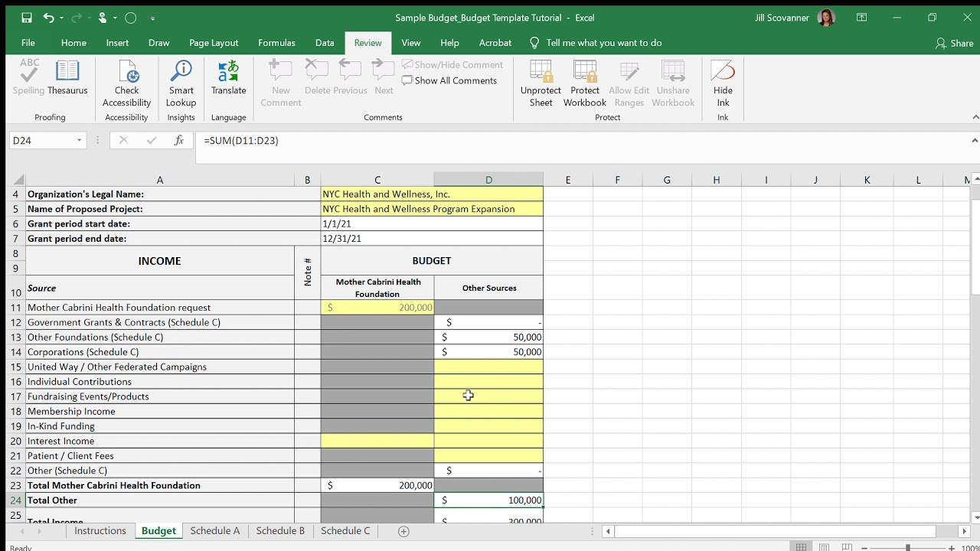Toggle Show All Comments
Screen dimensions: 980x551
coord(449,80)
